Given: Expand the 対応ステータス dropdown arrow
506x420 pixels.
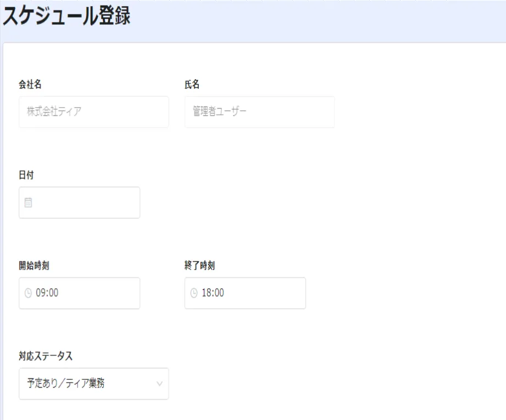Looking at the screenshot, I should [159, 384].
